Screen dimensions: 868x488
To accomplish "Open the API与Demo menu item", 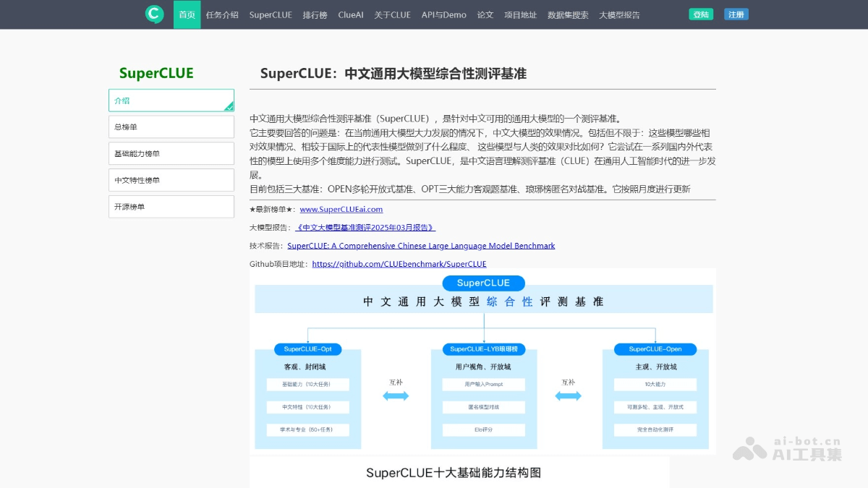I will pyautogui.click(x=443, y=14).
